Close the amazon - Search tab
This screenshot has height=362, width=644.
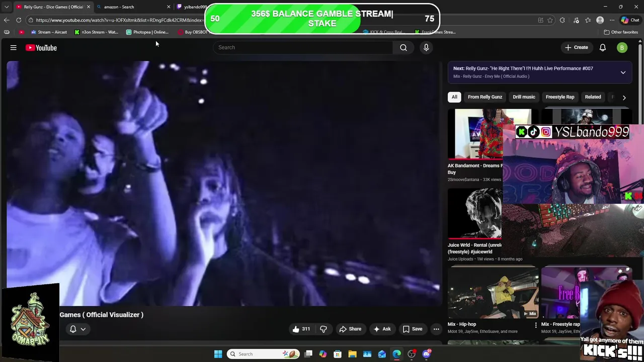pos(169,7)
